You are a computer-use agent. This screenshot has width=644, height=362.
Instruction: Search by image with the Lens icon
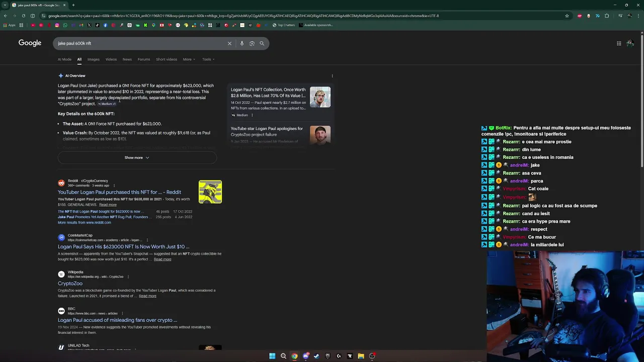coord(252,43)
